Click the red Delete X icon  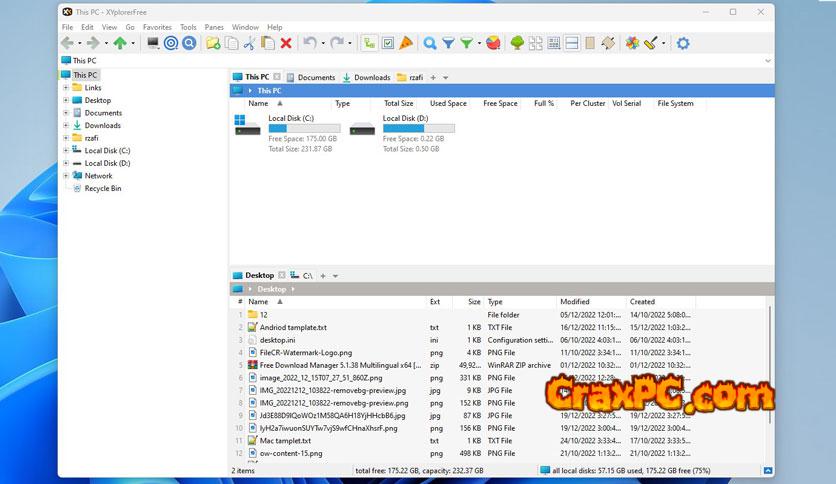(x=286, y=43)
